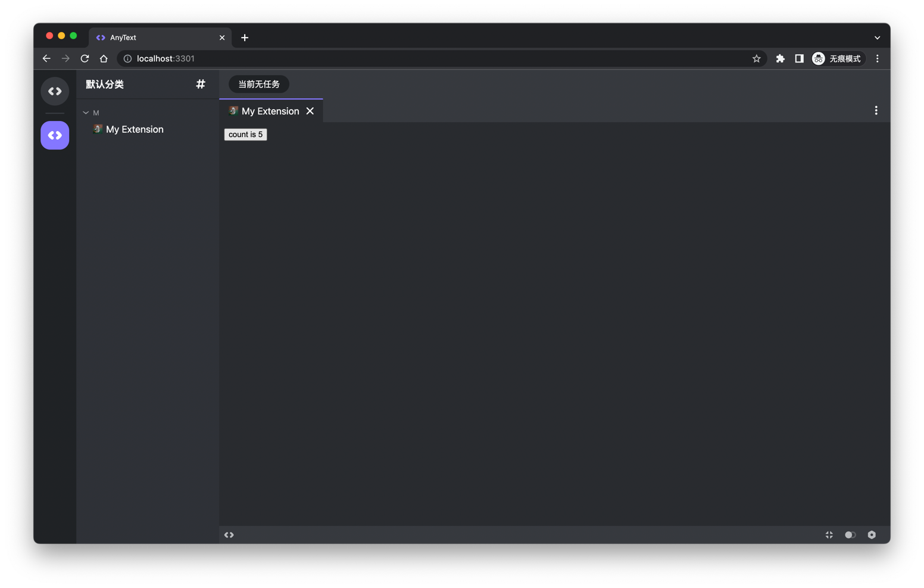
Task: Open settings hexagon icon in status bar
Action: 872,535
